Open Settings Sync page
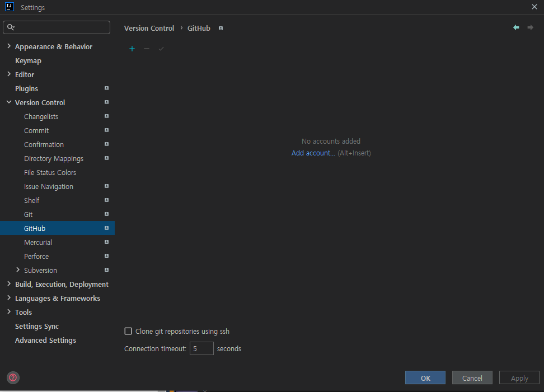This screenshot has width=544, height=392. (x=37, y=326)
